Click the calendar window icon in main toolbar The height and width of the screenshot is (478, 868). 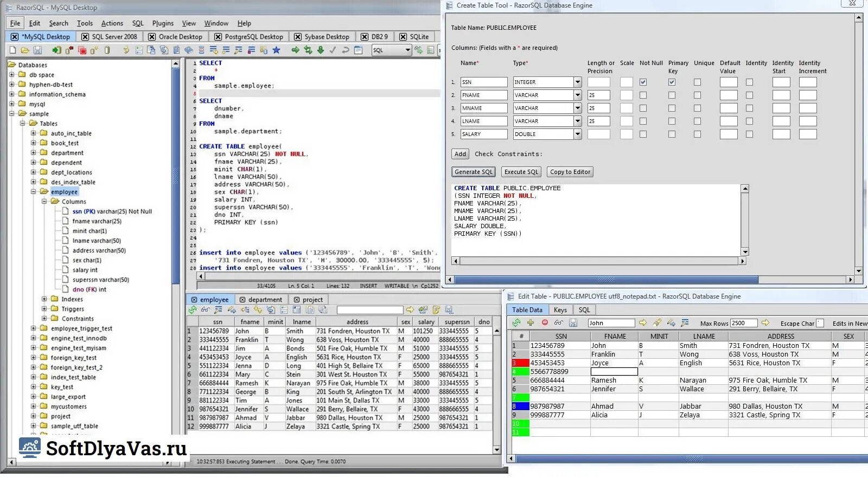pyautogui.click(x=358, y=50)
